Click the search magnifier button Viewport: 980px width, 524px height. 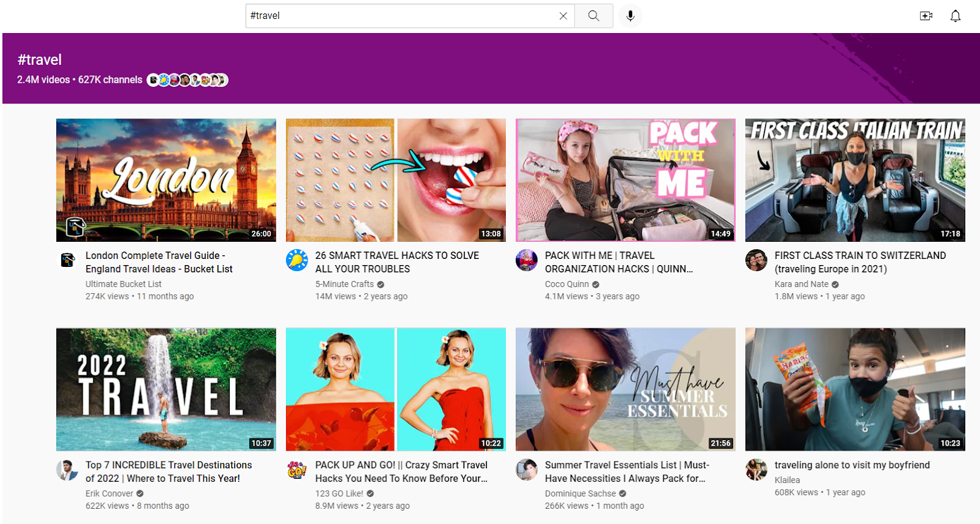pyautogui.click(x=593, y=16)
